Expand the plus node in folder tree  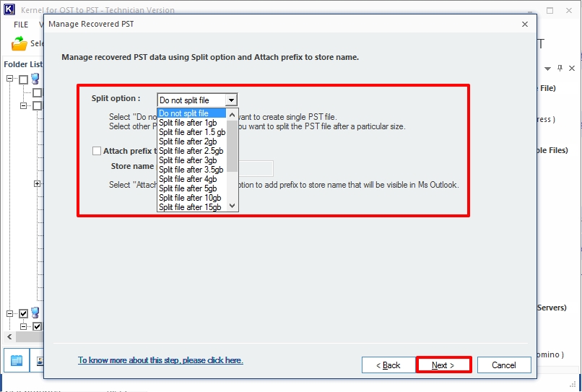pos(37,184)
